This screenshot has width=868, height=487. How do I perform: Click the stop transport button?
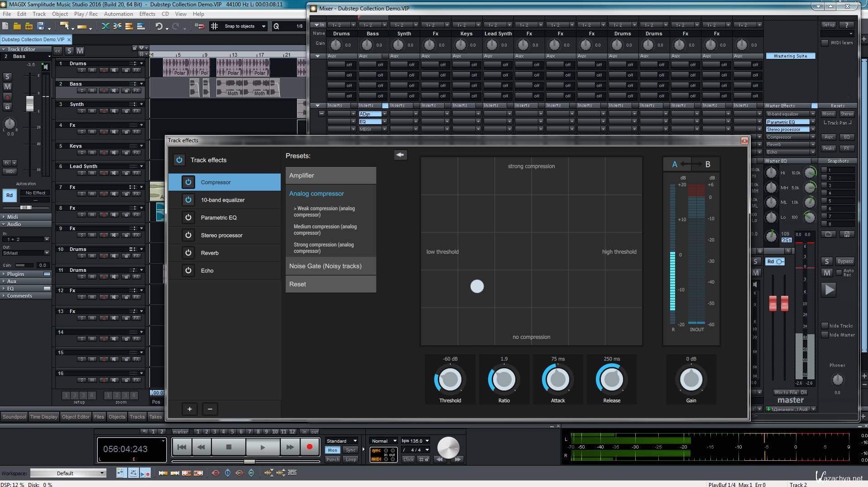tap(229, 447)
